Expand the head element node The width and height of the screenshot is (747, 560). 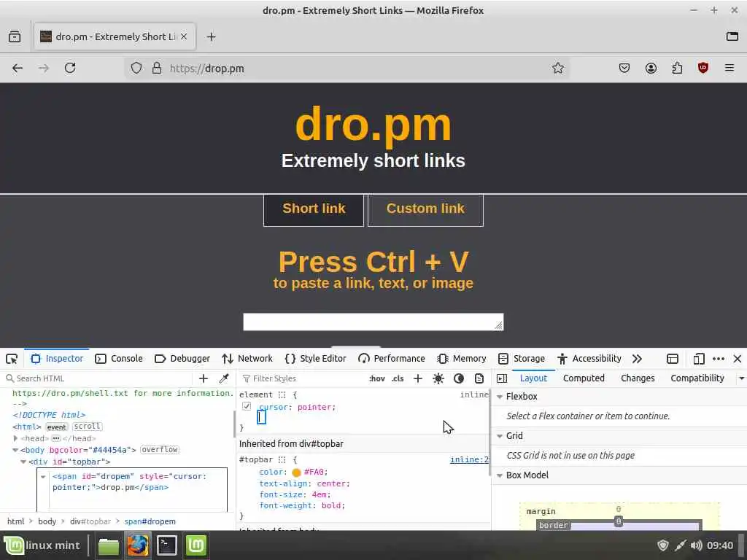click(15, 438)
